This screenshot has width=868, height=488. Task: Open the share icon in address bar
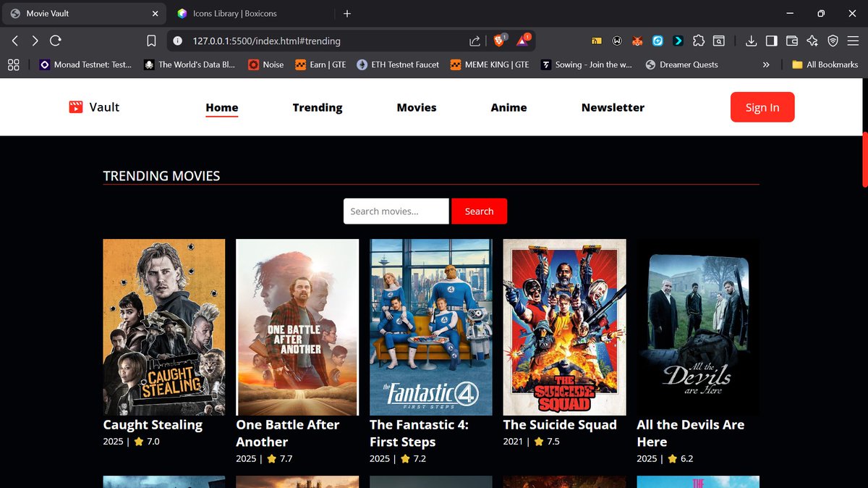click(475, 41)
